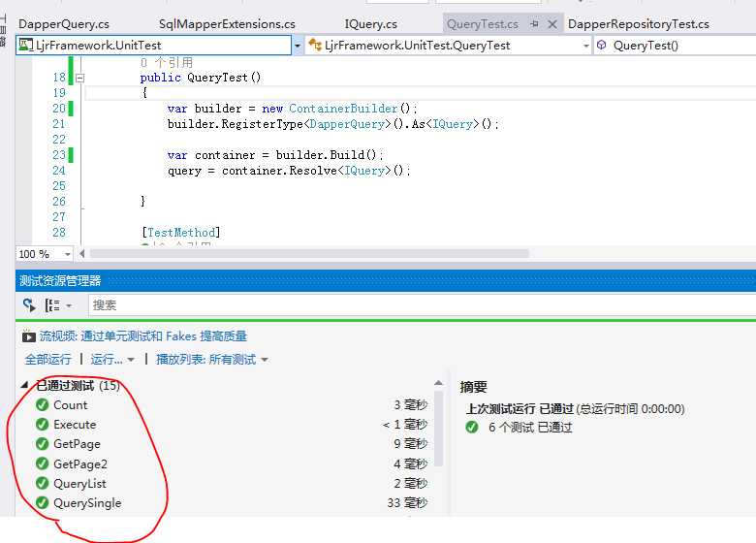
Task: Click the passed icon next to QueryList
Action: coord(43,483)
